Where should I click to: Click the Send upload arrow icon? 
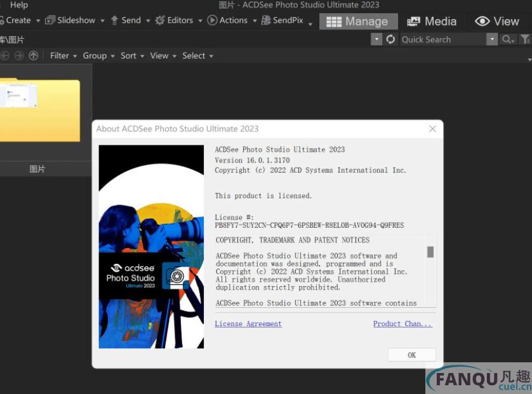click(114, 20)
